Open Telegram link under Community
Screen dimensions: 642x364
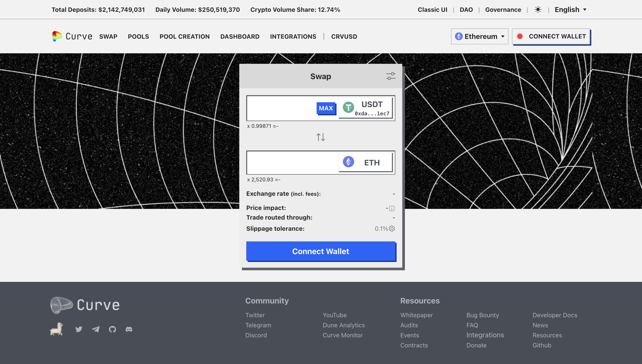pyautogui.click(x=258, y=325)
